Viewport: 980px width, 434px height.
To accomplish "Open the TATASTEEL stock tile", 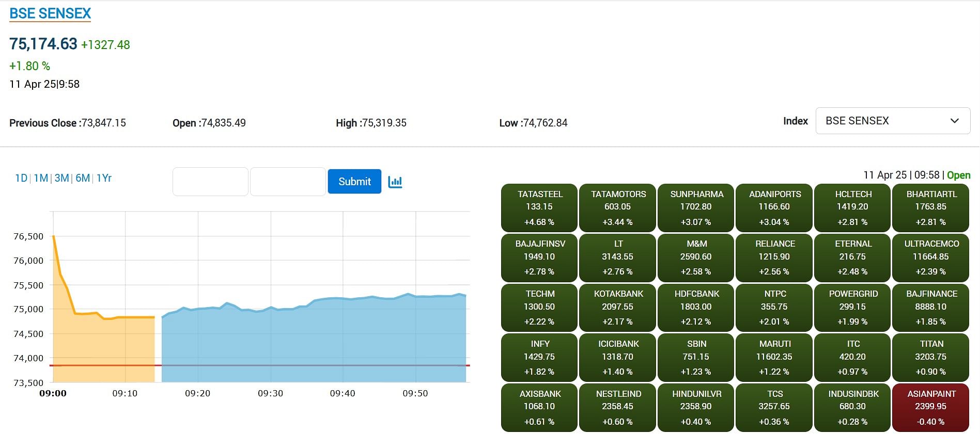I will tap(539, 208).
